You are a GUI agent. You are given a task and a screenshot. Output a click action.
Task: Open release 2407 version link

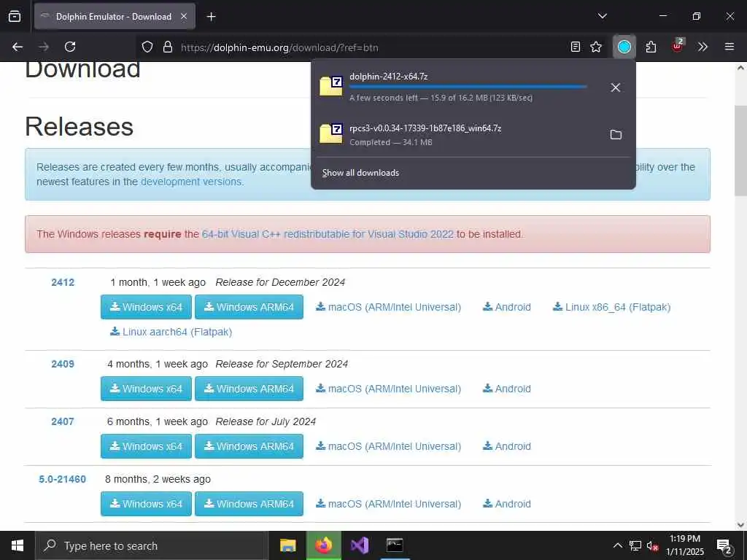click(63, 421)
